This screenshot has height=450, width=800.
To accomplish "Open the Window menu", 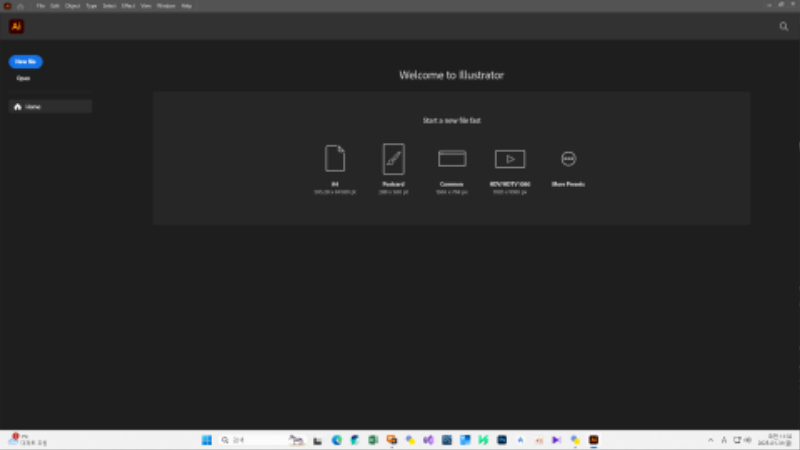I will [165, 6].
